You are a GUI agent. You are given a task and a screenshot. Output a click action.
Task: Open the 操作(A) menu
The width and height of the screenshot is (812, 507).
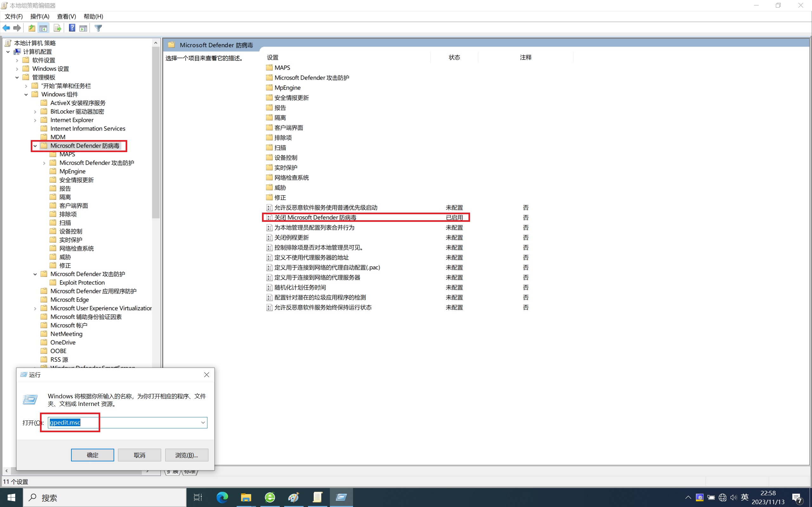40,16
